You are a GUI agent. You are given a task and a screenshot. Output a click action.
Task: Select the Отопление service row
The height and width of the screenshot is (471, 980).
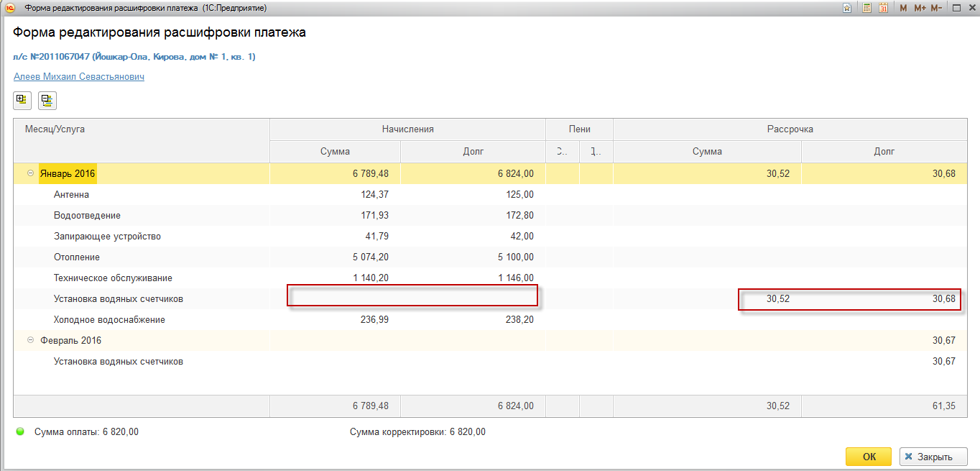point(77,257)
